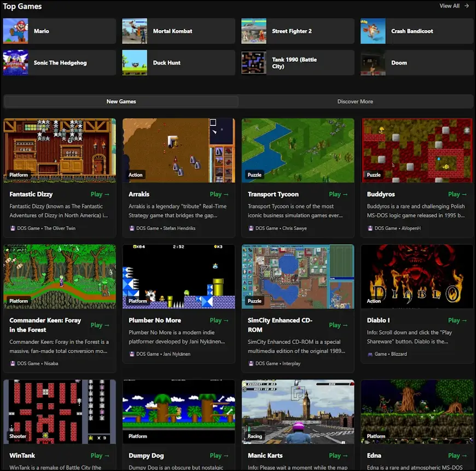Click the Sonic The Hedgehog icon

click(x=15, y=62)
